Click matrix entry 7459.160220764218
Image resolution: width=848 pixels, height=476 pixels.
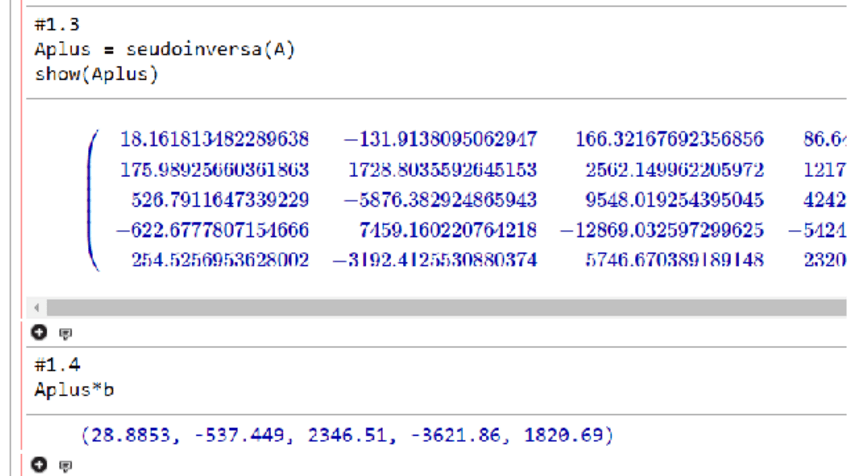[x=447, y=230]
